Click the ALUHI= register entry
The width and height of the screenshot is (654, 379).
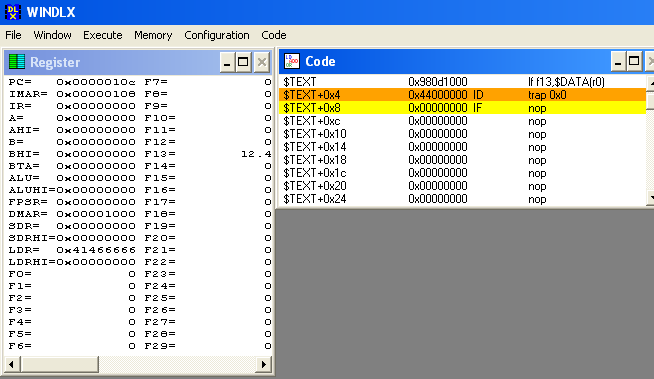[x=72, y=190]
